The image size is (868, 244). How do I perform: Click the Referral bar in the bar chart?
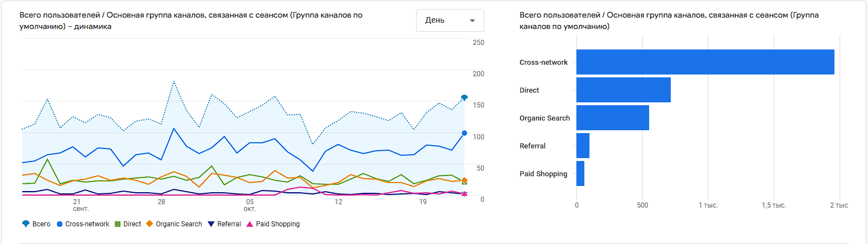(583, 146)
